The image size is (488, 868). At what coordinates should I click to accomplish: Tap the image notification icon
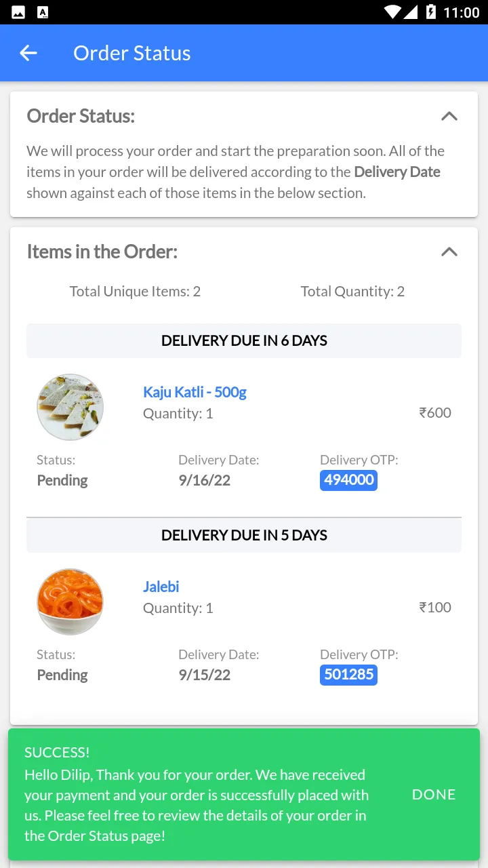[18, 12]
